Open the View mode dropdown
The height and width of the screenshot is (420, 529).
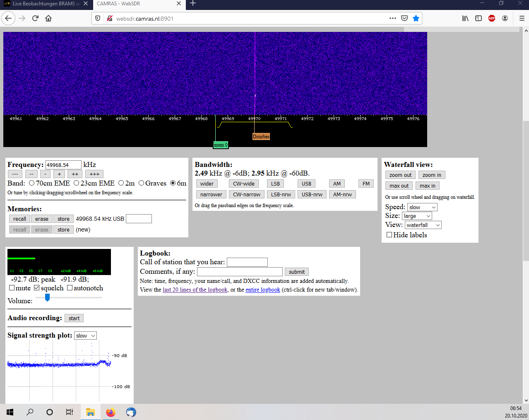423,225
